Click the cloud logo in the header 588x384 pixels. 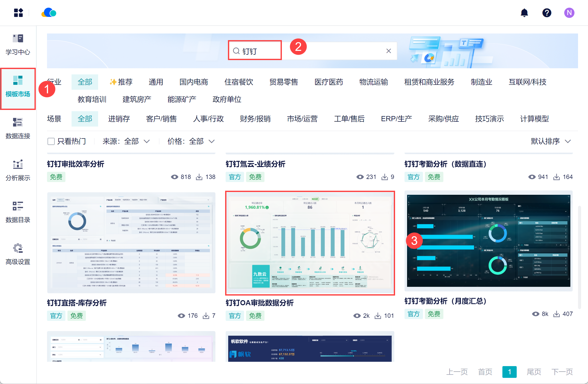(49, 13)
